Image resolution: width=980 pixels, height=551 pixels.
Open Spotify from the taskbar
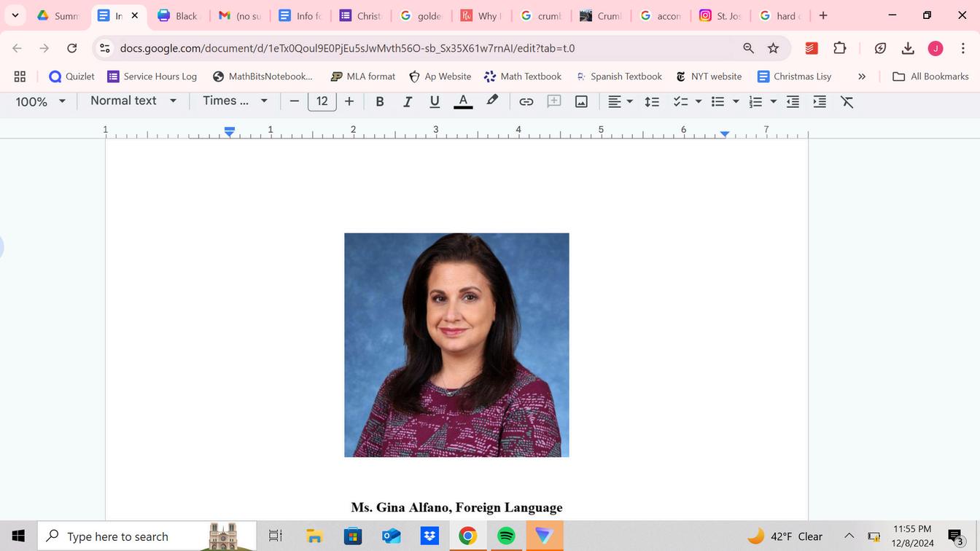(505, 536)
